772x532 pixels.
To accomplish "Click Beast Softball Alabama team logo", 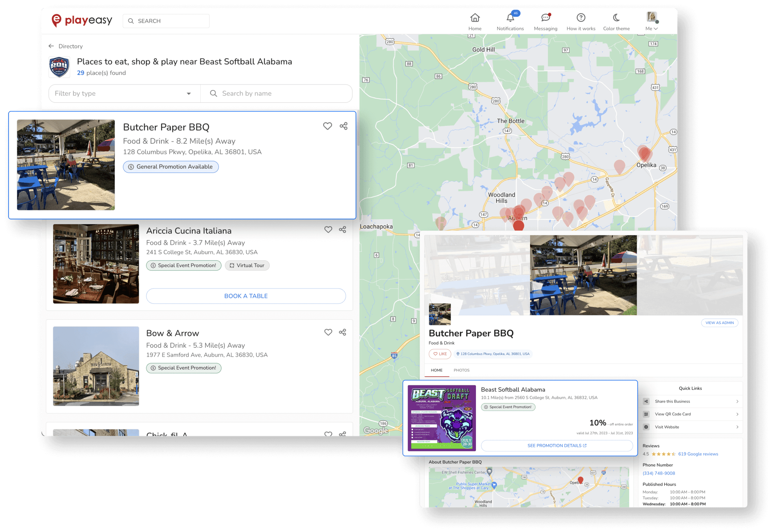I will tap(59, 67).
